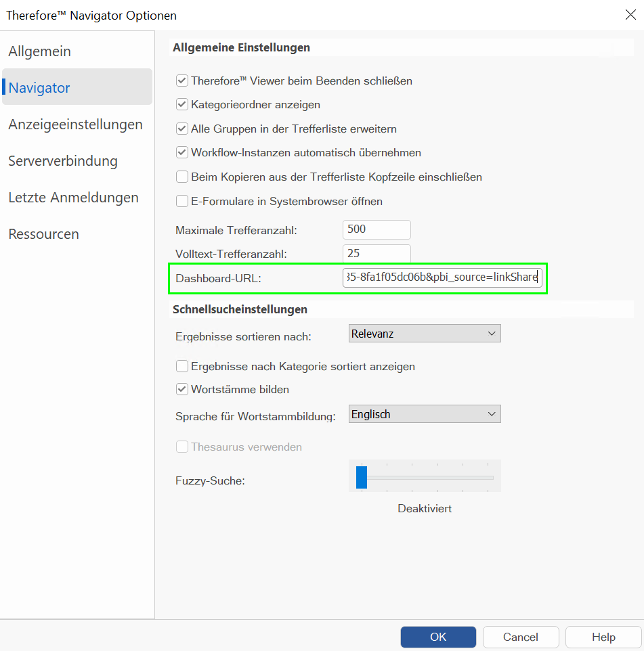Select the Navigator settings page
Image resolution: width=644 pixels, height=651 pixels.
coord(77,87)
